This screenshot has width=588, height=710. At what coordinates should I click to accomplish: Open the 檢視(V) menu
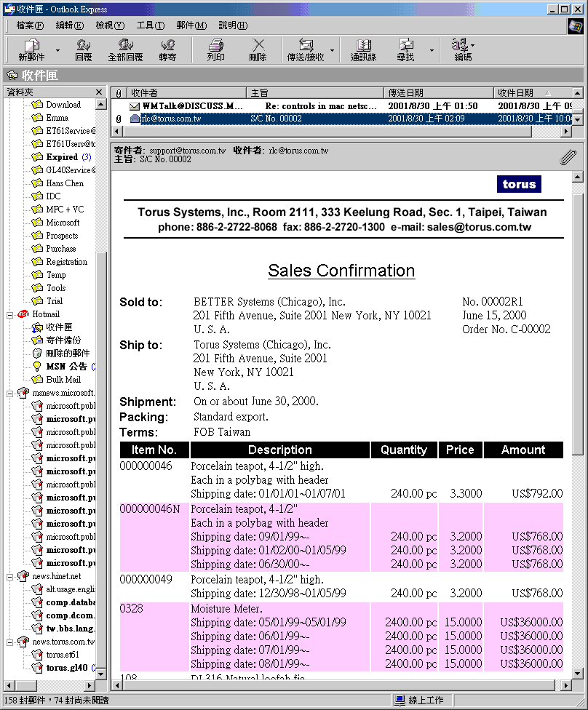pos(110,25)
